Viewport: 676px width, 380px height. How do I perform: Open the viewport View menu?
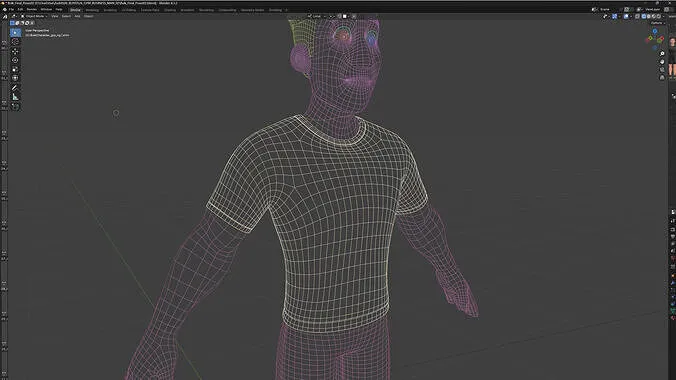pos(55,16)
